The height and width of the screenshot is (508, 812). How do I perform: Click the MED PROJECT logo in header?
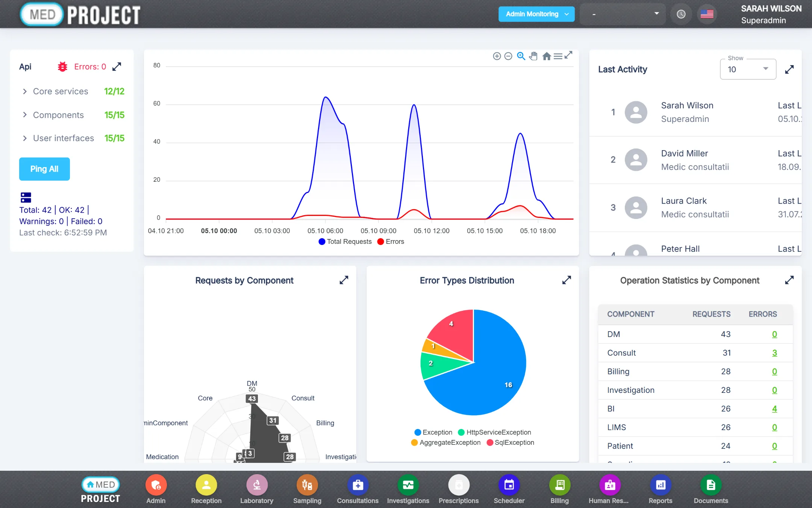coord(80,14)
